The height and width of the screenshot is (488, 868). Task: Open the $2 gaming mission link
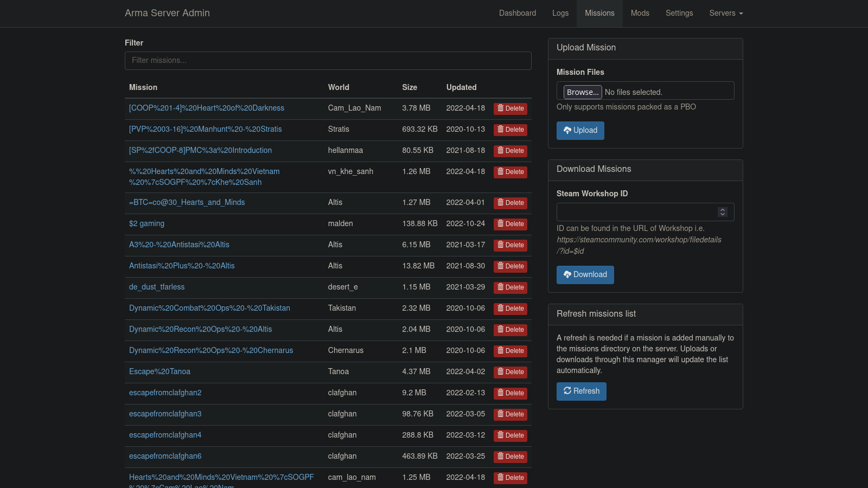coord(146,223)
